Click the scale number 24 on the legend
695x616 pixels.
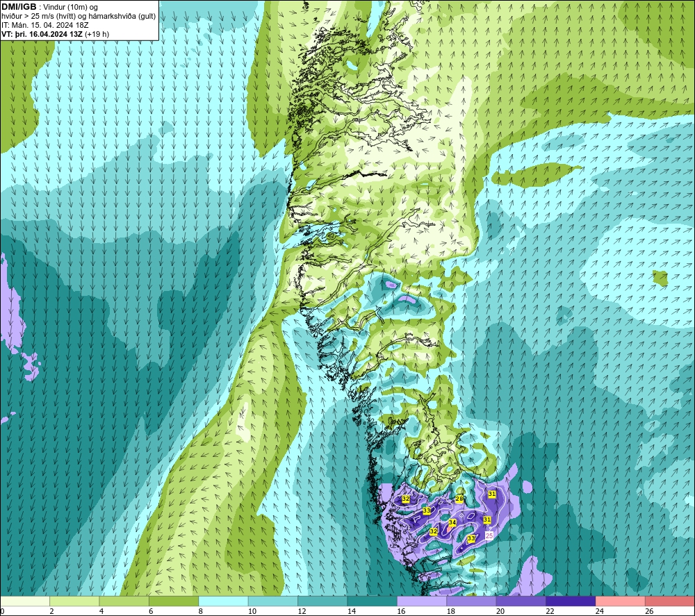[x=600, y=611]
